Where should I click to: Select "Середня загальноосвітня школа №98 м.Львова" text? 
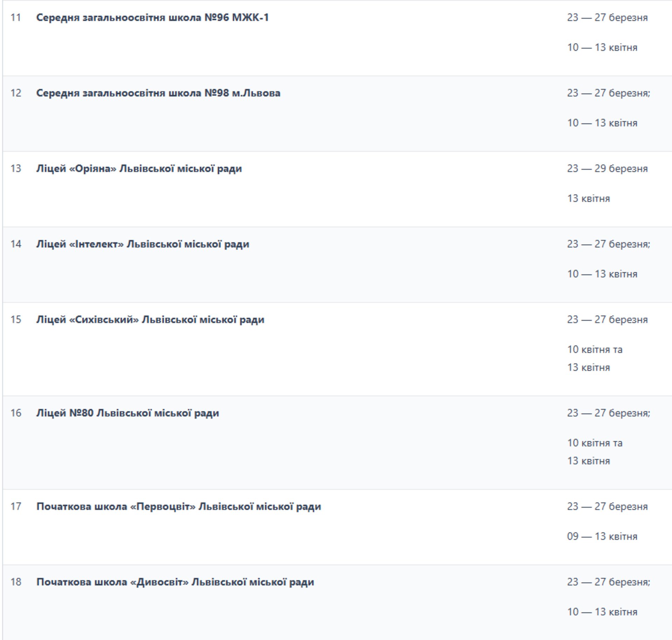pos(158,93)
